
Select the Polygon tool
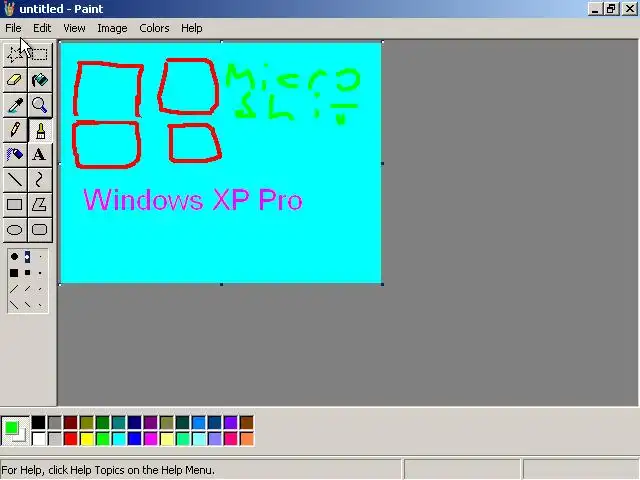click(x=40, y=205)
